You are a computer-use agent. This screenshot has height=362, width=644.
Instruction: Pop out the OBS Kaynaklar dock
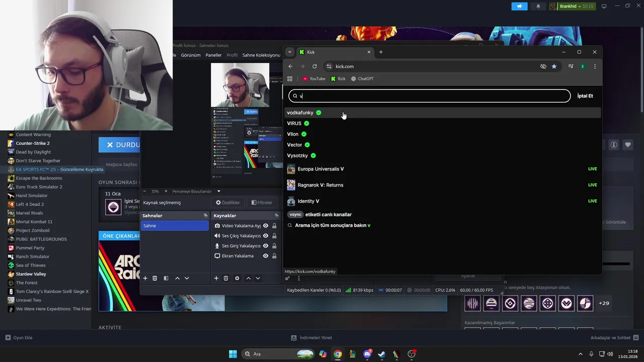(276, 215)
